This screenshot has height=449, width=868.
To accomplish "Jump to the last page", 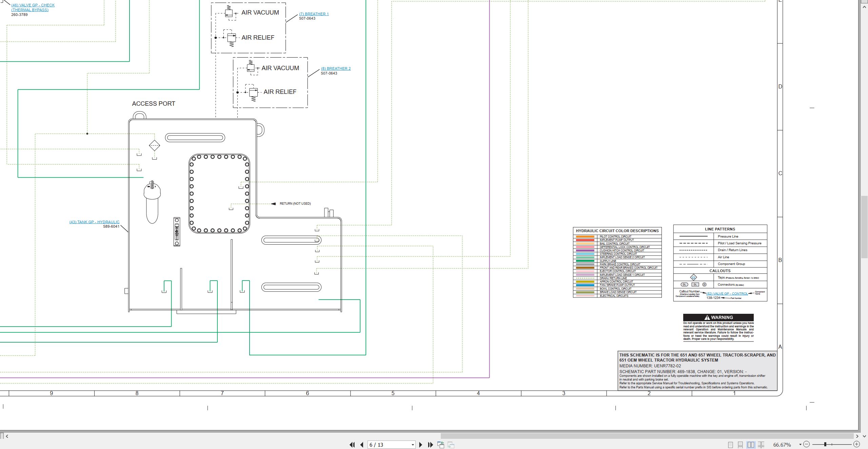I will (x=430, y=445).
